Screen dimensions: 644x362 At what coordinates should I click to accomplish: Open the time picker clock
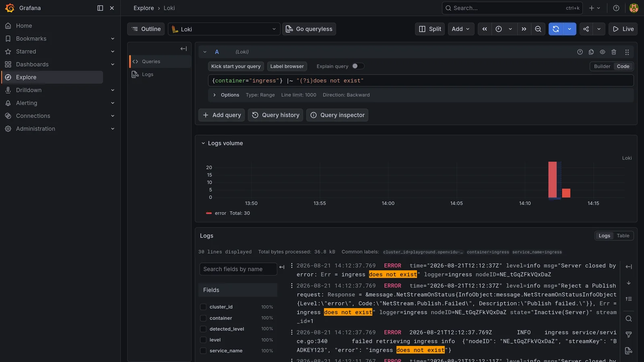pyautogui.click(x=499, y=29)
